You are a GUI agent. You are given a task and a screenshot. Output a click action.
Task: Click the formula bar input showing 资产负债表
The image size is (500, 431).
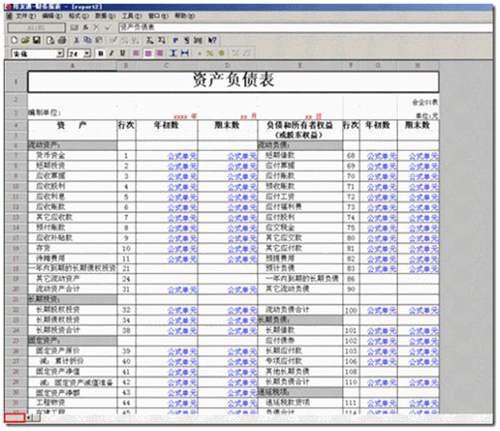click(x=305, y=28)
